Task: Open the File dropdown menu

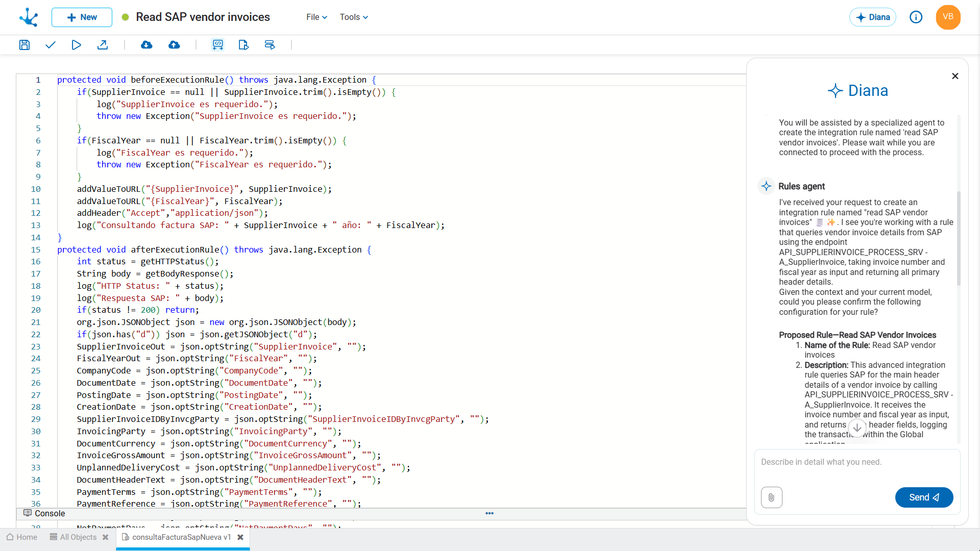Action: click(x=316, y=17)
